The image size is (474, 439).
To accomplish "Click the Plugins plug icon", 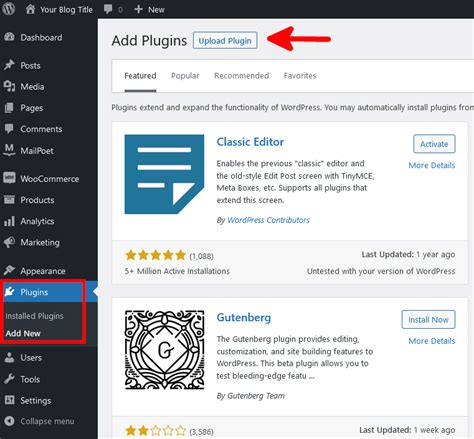I will coord(9,292).
